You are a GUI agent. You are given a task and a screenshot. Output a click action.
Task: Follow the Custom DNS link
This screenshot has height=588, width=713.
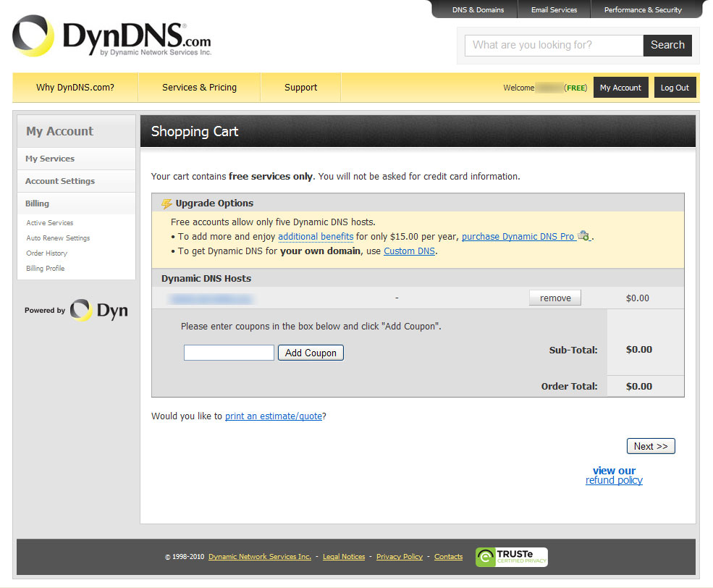pos(409,251)
